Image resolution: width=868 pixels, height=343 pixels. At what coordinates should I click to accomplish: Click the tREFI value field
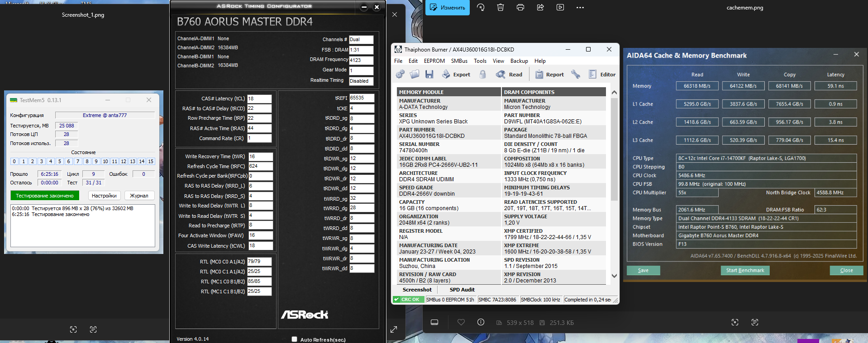coord(362,98)
